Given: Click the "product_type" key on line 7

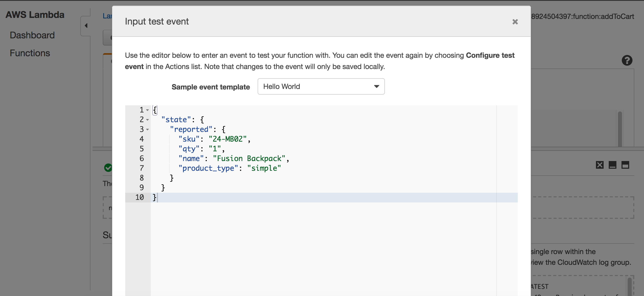Looking at the screenshot, I should (x=208, y=168).
